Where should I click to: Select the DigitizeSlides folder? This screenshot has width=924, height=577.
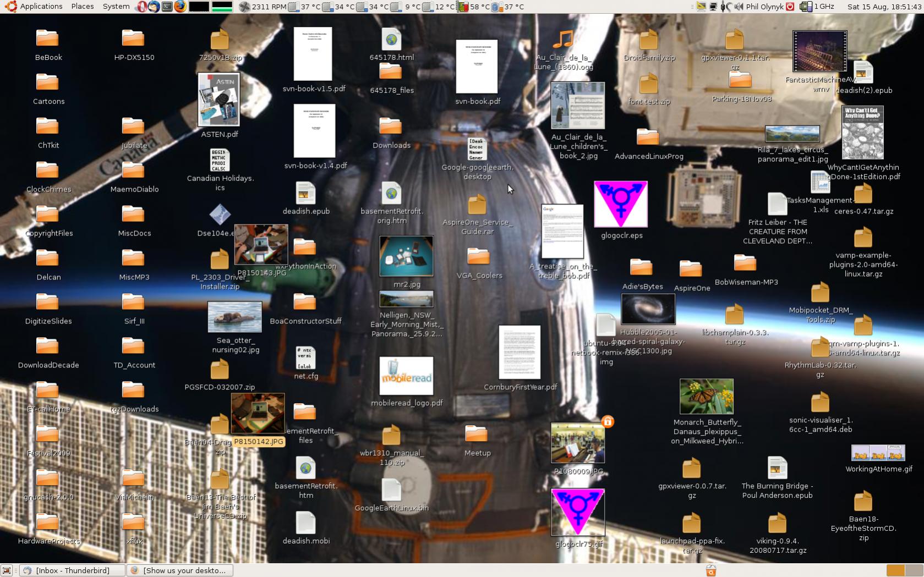click(x=48, y=309)
